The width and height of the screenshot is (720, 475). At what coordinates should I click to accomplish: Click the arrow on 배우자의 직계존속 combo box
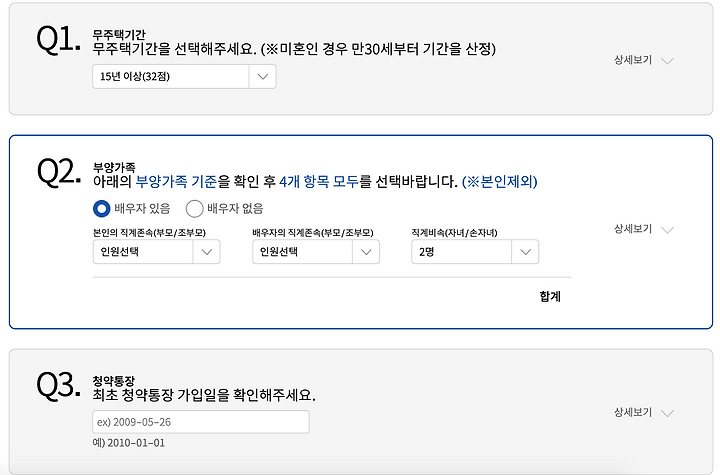[x=366, y=252]
